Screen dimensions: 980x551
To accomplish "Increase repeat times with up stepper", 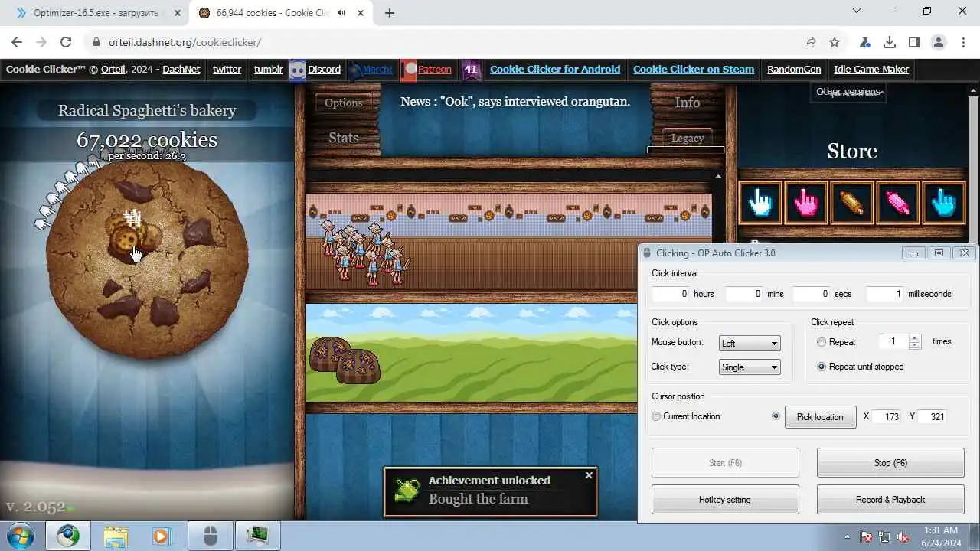I will point(914,338).
